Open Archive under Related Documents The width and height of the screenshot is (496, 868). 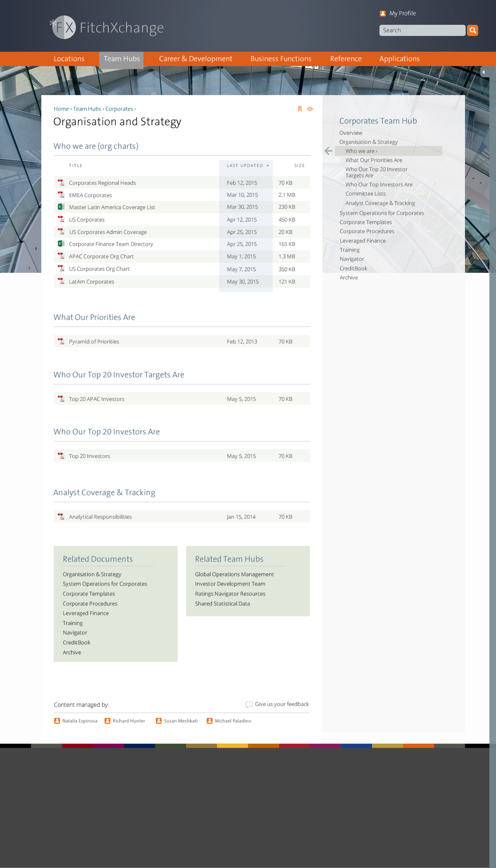click(72, 652)
